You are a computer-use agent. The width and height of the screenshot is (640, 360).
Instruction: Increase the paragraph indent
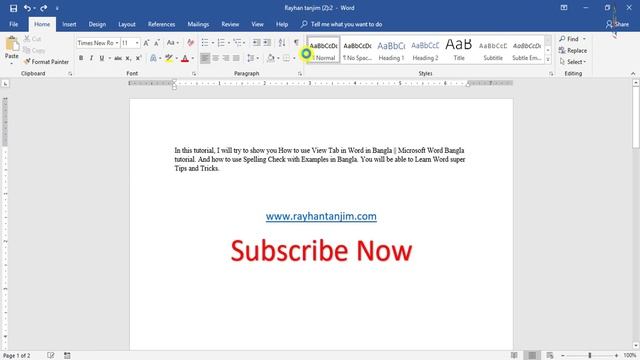tap(267, 42)
